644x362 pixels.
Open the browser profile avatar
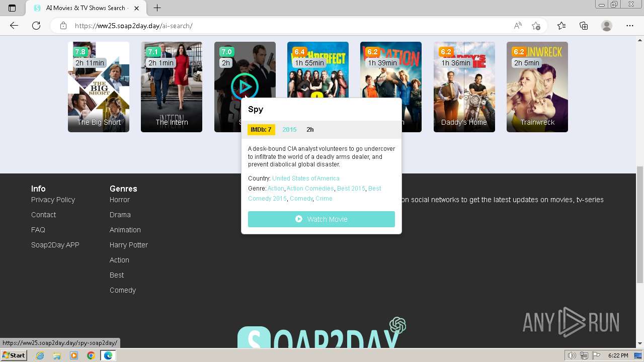pos(607,26)
